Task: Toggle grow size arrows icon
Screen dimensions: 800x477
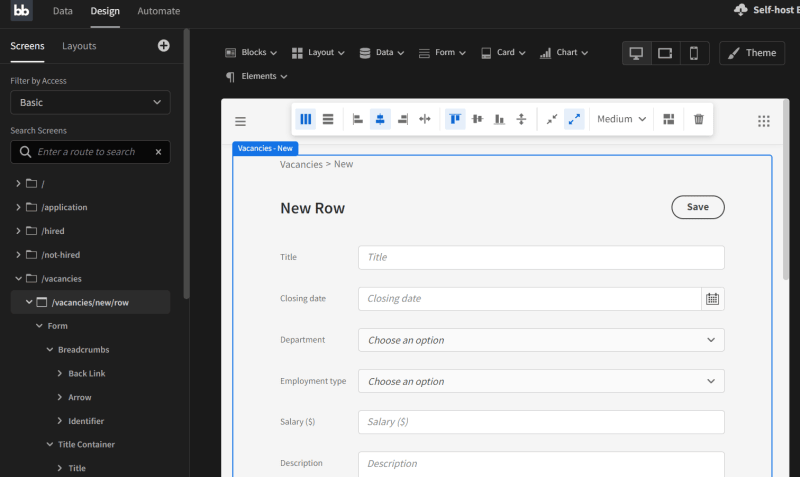Action: [x=574, y=119]
